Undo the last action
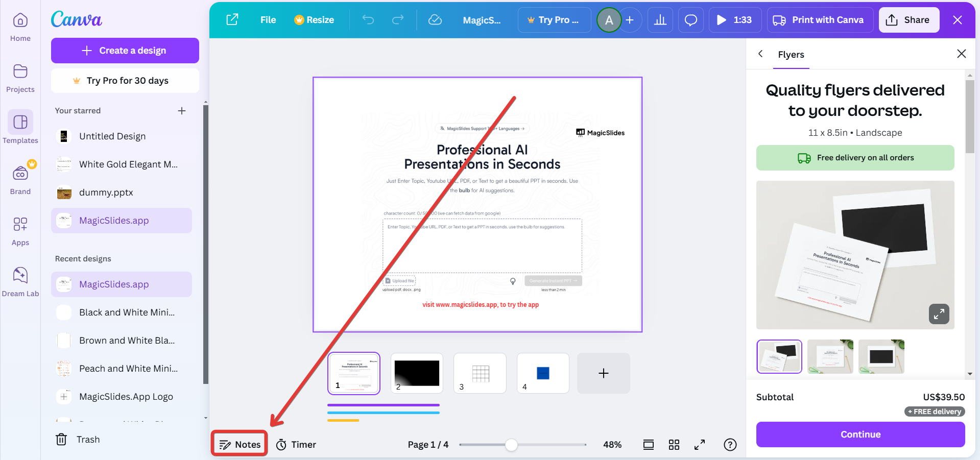Screen dimensions: 980x460 pos(368,20)
